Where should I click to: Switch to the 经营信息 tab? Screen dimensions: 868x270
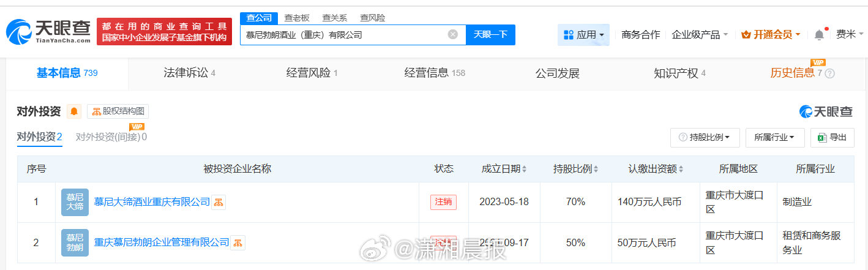click(x=435, y=73)
